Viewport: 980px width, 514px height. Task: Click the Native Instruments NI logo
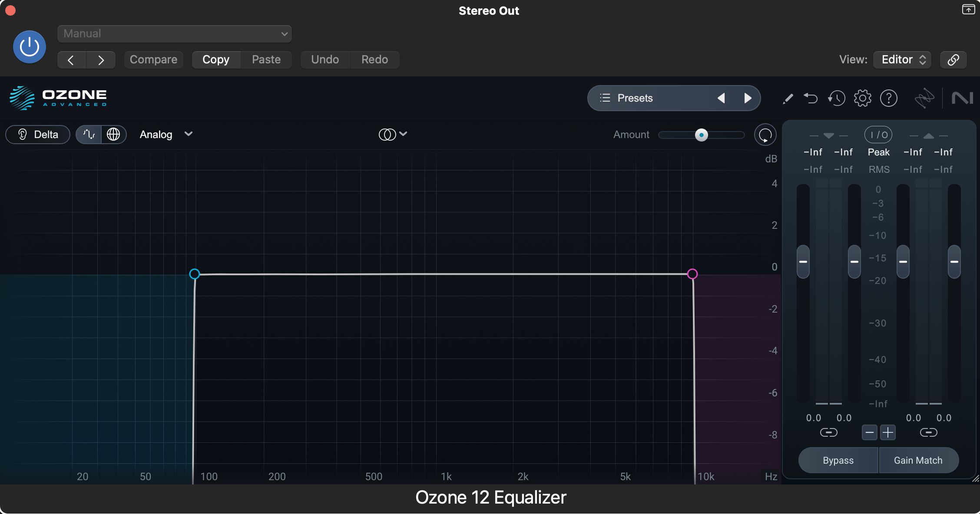tap(962, 98)
